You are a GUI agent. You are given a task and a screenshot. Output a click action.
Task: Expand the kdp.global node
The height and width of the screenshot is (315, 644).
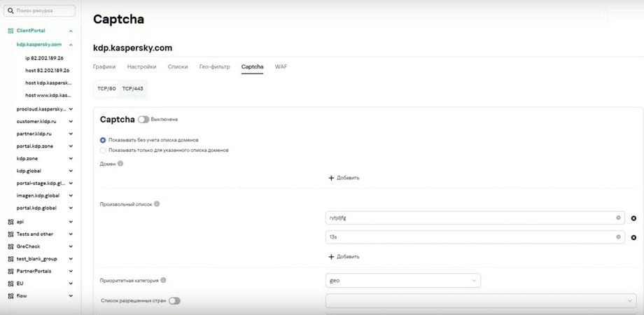click(x=71, y=171)
